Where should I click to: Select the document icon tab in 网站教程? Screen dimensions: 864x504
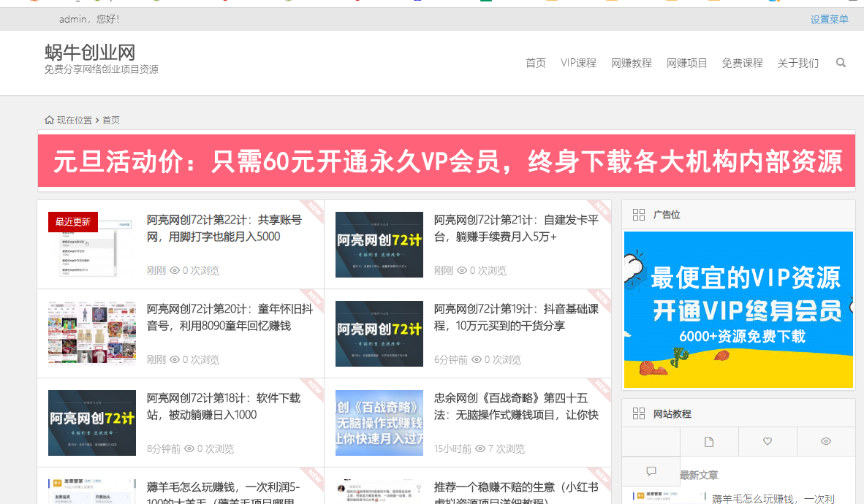[x=709, y=442]
